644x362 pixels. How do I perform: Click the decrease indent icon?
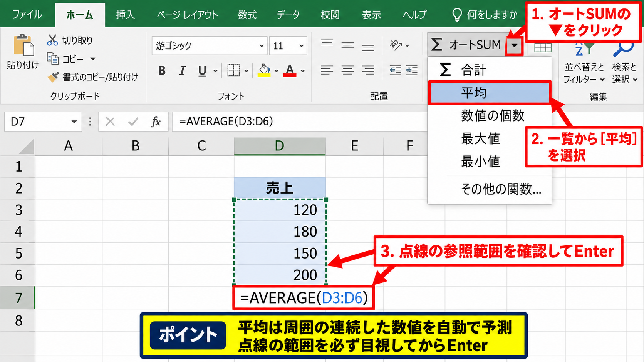395,70
